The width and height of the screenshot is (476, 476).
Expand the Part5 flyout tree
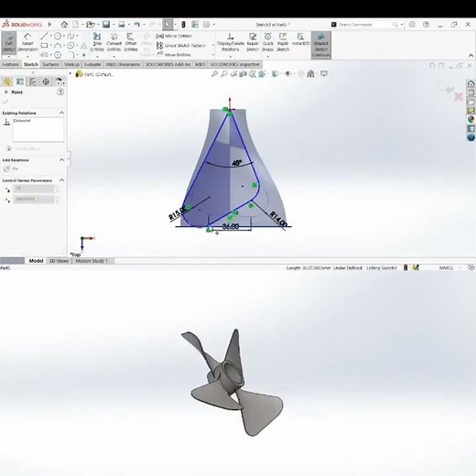click(x=70, y=74)
